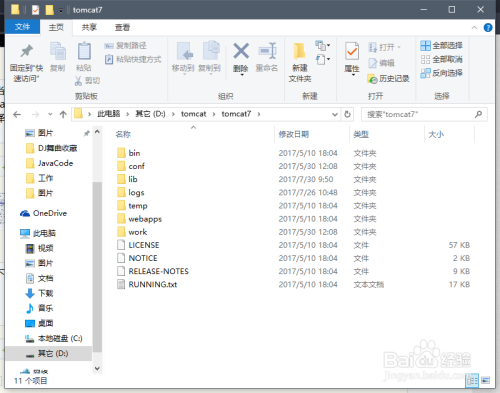Open recent locations dropdown arrow

(x=50, y=114)
